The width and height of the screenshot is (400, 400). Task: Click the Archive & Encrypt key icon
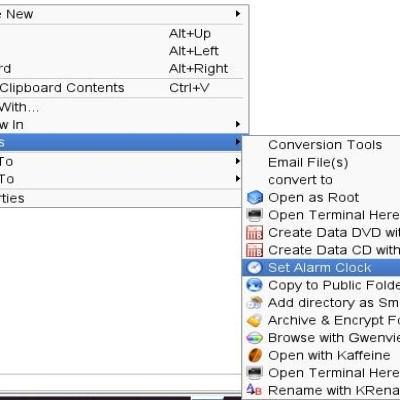pyautogui.click(x=255, y=320)
